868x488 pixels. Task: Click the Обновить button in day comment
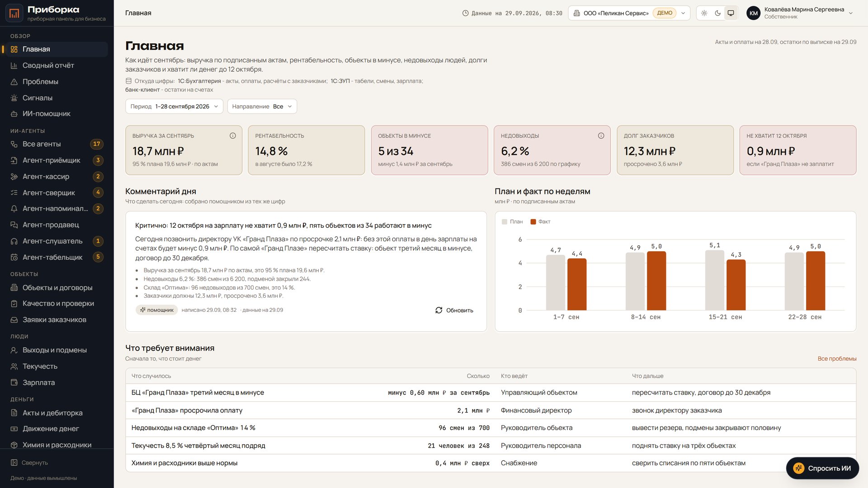click(454, 310)
